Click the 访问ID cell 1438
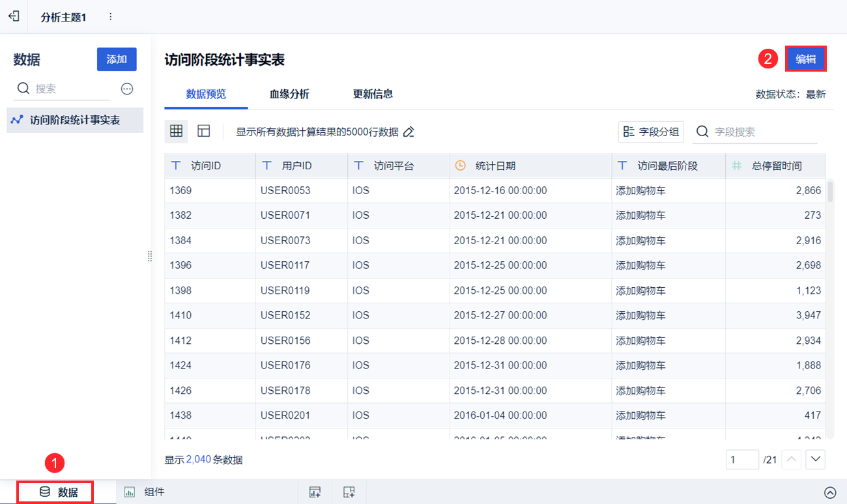847x504 pixels. click(210, 415)
